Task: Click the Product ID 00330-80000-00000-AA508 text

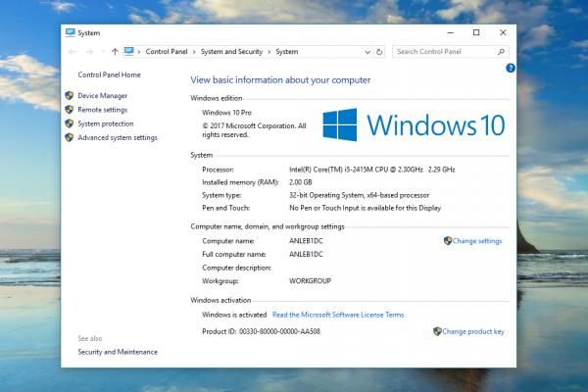Action: [261, 331]
